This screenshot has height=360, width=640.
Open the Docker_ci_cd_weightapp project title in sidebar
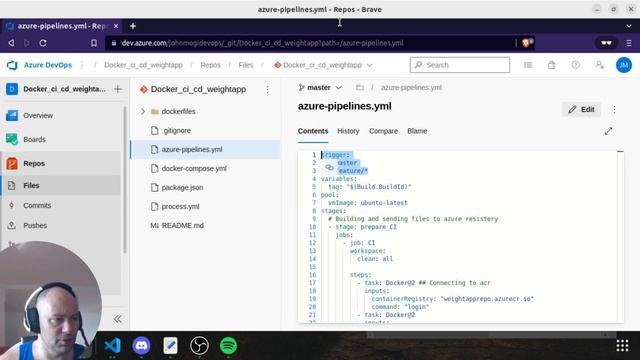coord(64,89)
